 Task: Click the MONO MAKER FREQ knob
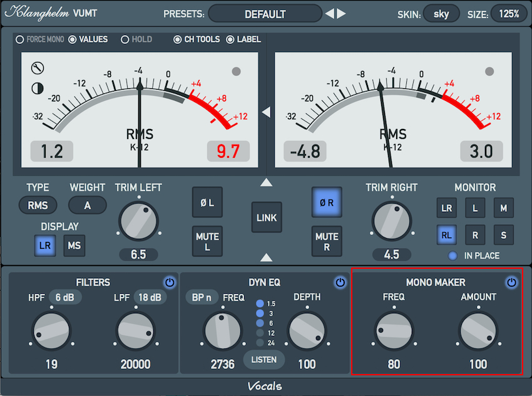[x=394, y=331]
